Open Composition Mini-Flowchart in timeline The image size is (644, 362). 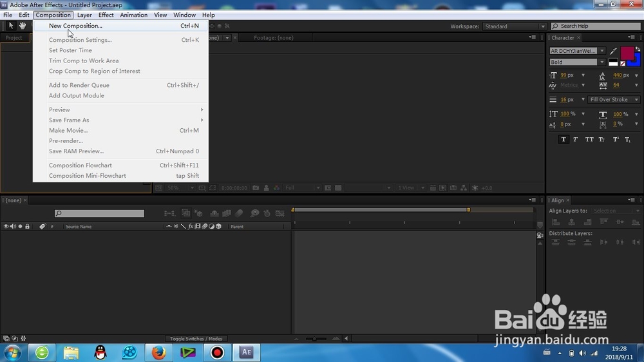pyautogui.click(x=169, y=213)
